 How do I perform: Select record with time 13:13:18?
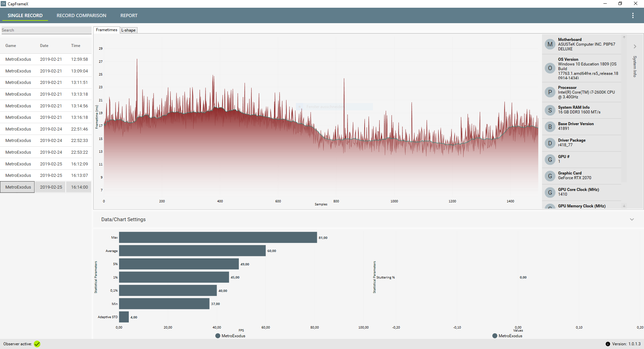pyautogui.click(x=46, y=94)
